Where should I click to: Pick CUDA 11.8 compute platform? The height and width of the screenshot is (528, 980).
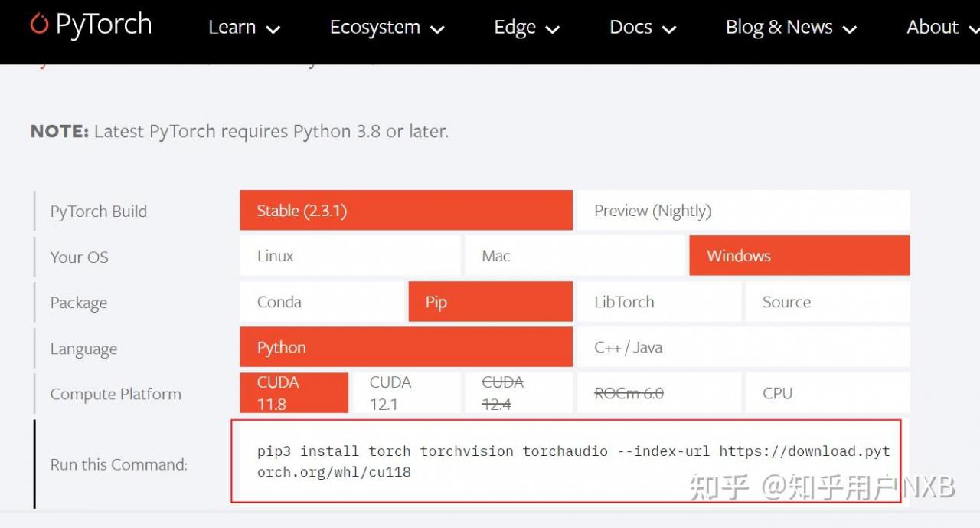[294, 393]
